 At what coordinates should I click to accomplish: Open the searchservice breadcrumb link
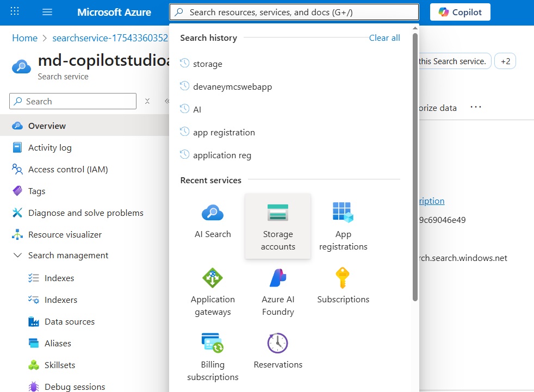(110, 38)
